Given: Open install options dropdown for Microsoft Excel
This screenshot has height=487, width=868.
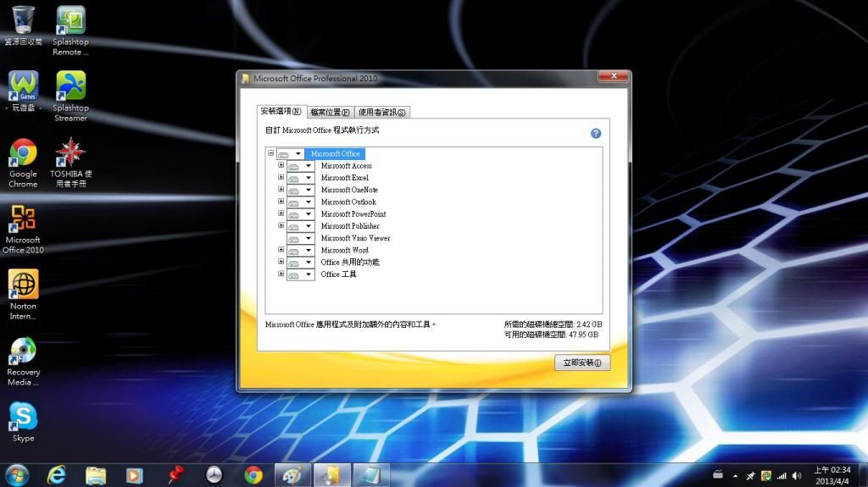Looking at the screenshot, I should click(x=301, y=178).
